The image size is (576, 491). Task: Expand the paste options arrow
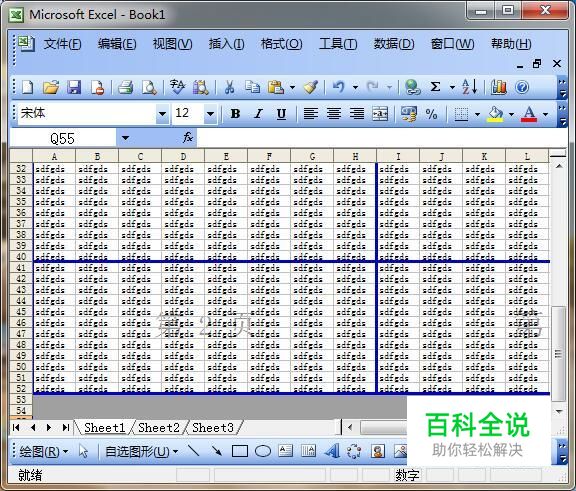pyautogui.click(x=292, y=87)
